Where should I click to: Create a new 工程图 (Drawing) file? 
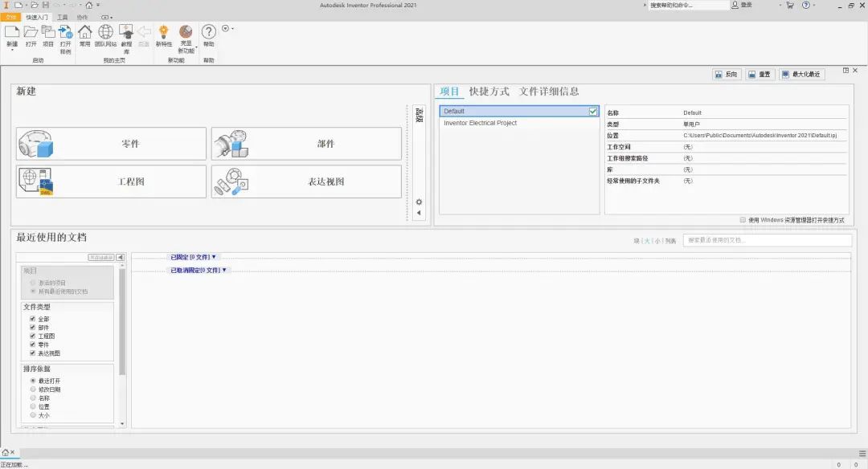pos(111,181)
